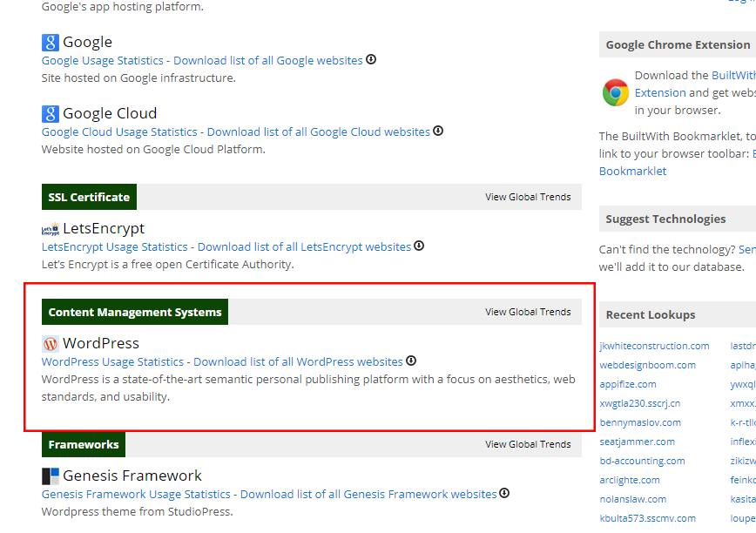756x533 pixels.
Task: View Global Trends for Frameworks section
Action: tap(528, 444)
